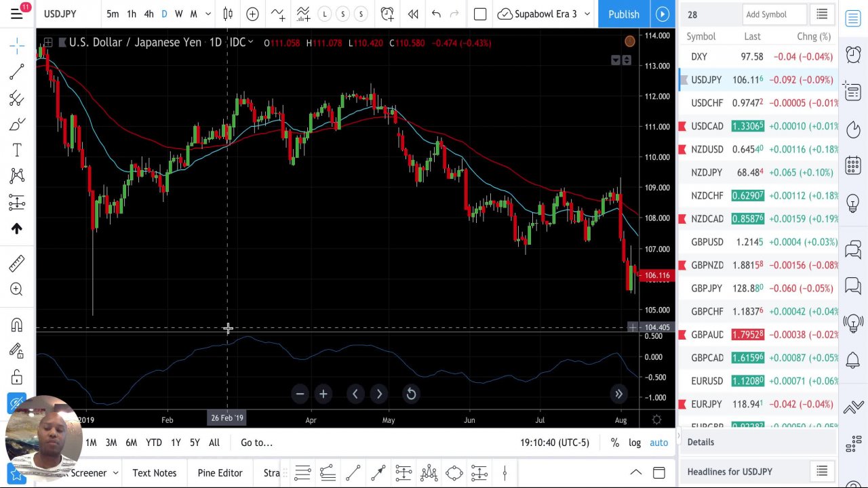
Task: Click the Publish button
Action: (x=623, y=14)
